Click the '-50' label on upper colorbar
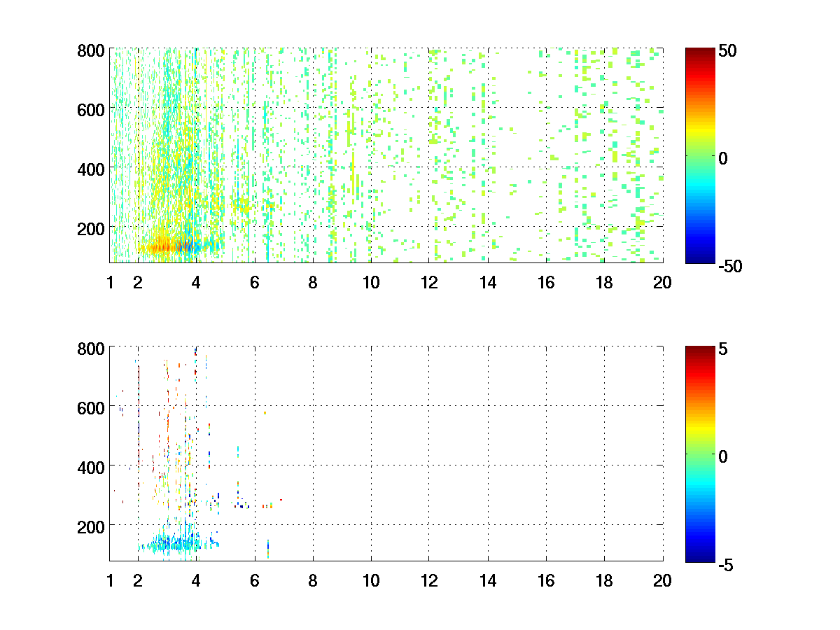The image size is (840, 630). (731, 266)
